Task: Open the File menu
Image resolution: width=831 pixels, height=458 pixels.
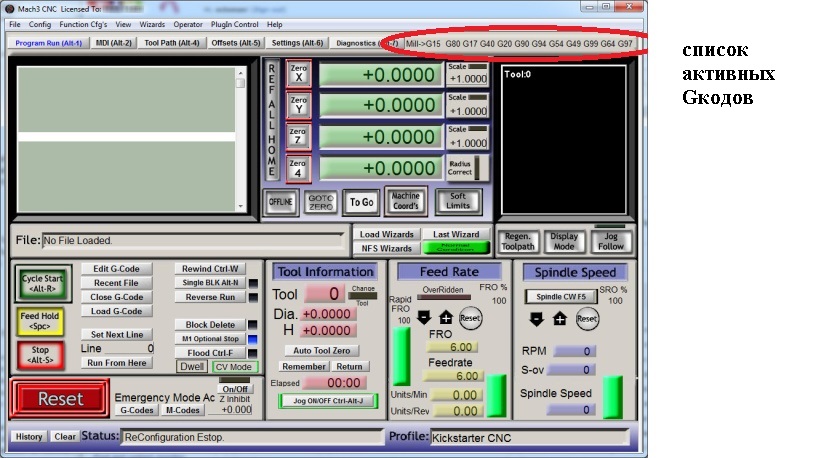Action: [x=15, y=24]
